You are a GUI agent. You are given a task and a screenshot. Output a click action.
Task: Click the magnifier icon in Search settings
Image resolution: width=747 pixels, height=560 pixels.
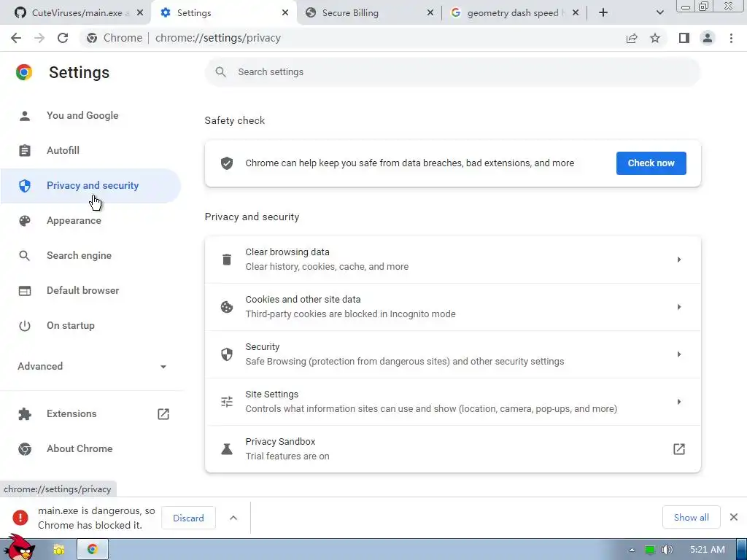220,72
